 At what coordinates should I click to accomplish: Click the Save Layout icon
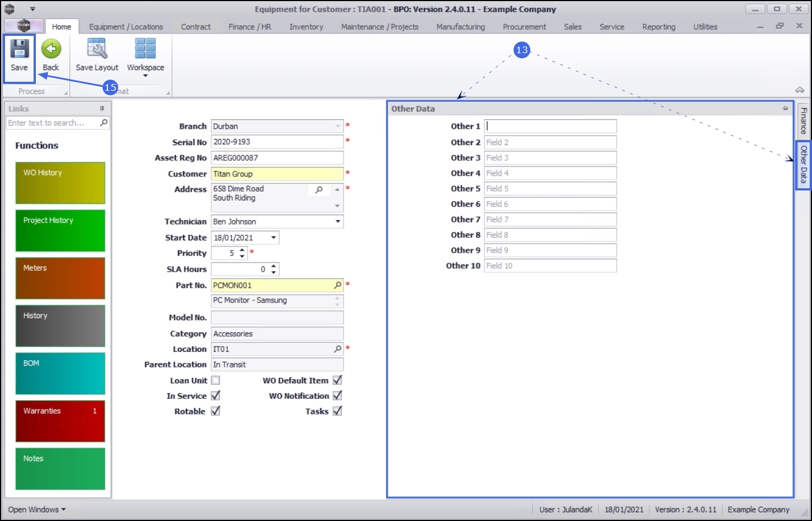pyautogui.click(x=97, y=49)
